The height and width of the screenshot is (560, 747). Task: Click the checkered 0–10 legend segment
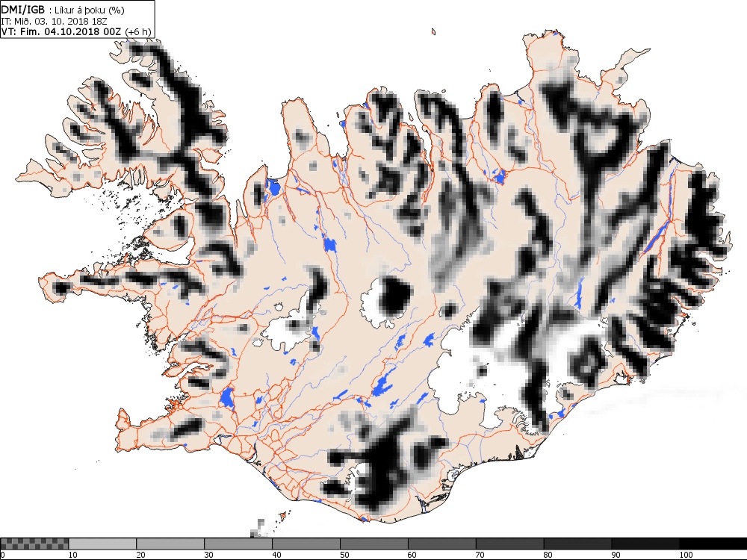pos(35,544)
